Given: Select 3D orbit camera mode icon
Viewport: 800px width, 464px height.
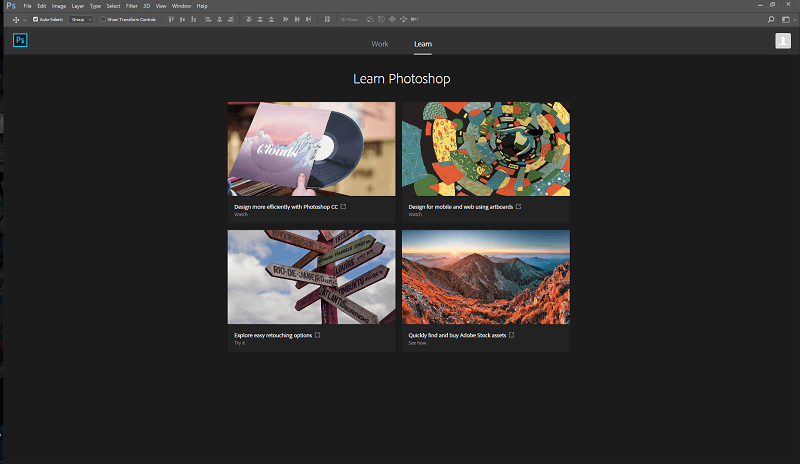Looking at the screenshot, I should (370, 19).
